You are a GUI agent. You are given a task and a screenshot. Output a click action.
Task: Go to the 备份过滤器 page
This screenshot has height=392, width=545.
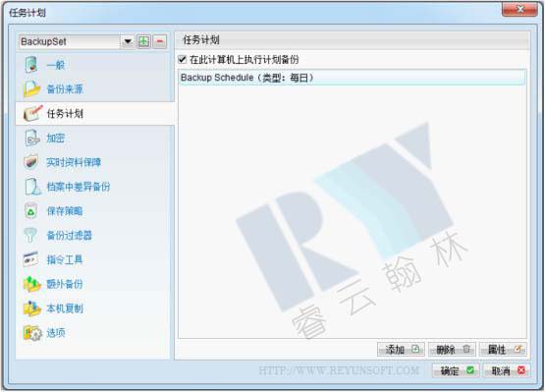coord(70,236)
